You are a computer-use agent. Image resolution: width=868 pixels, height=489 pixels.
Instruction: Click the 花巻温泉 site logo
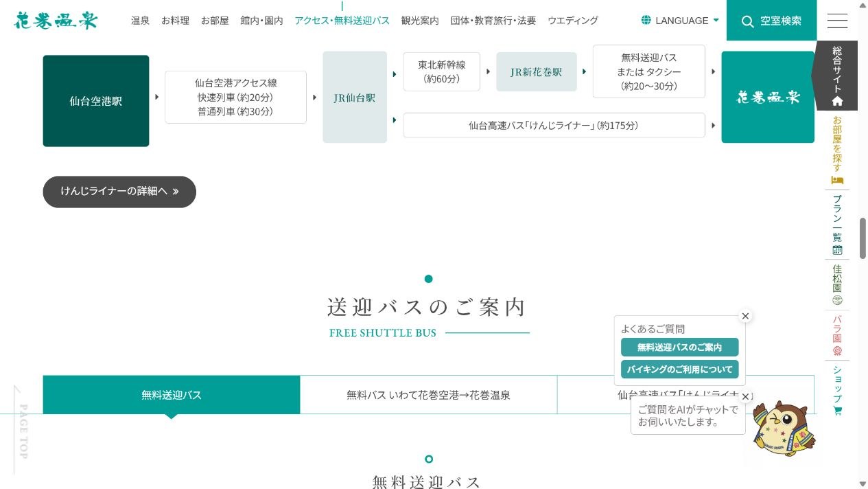(x=56, y=20)
